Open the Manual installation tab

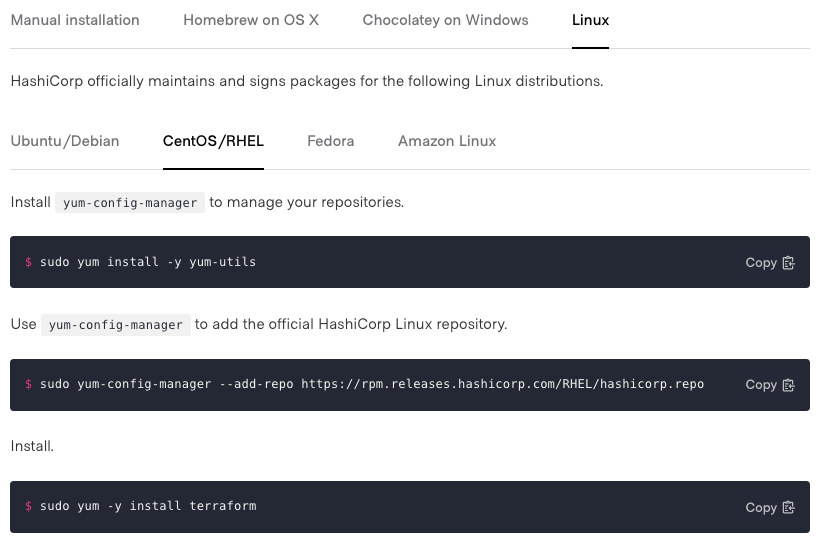(75, 20)
